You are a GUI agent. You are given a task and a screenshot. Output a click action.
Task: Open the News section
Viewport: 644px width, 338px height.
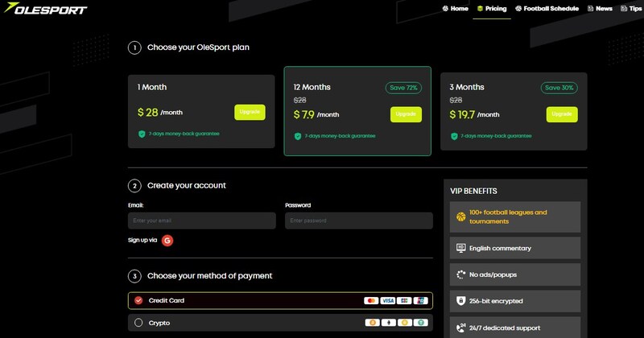click(600, 9)
